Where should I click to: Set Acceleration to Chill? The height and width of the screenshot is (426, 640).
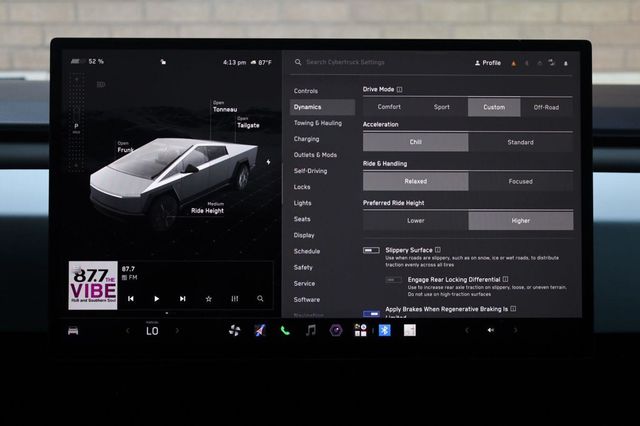click(x=416, y=142)
